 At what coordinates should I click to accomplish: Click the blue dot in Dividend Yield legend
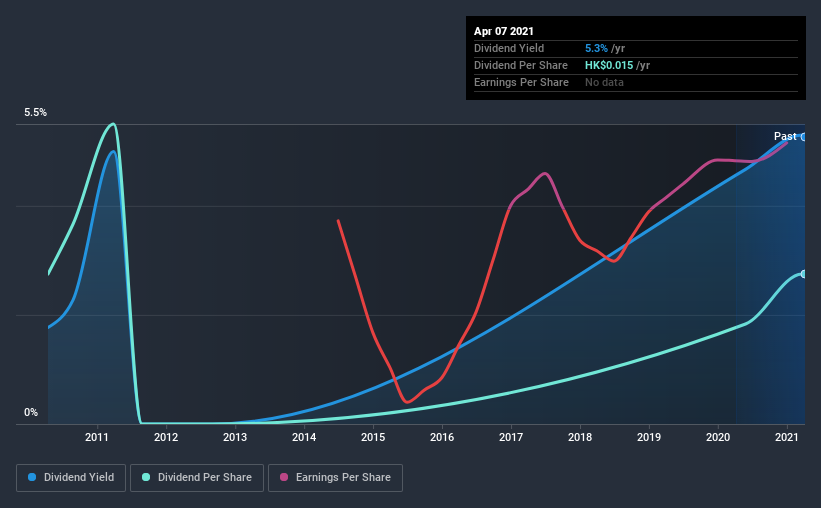(x=32, y=477)
